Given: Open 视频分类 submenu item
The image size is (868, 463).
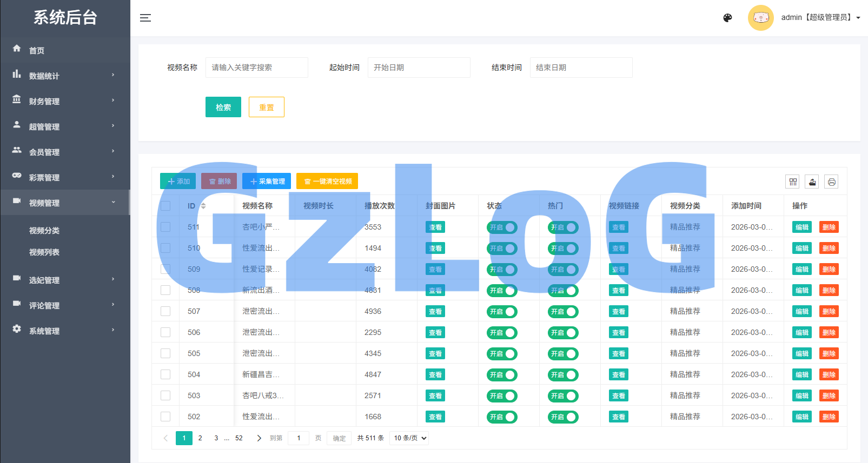Looking at the screenshot, I should coord(44,231).
